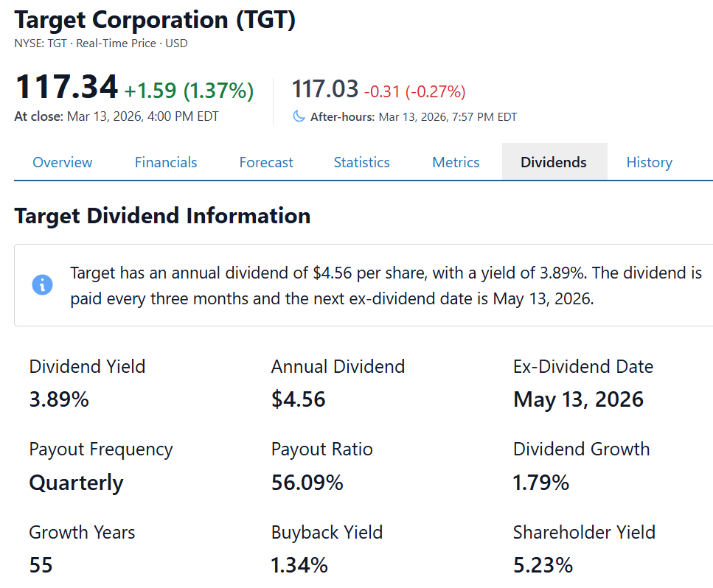Go to the Forecast tab
The image size is (713, 588).
pos(266,162)
